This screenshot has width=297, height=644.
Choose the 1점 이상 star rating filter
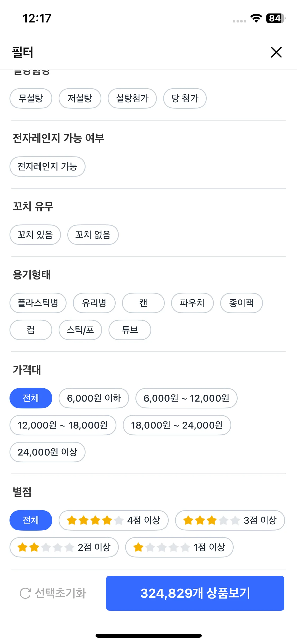tap(179, 547)
